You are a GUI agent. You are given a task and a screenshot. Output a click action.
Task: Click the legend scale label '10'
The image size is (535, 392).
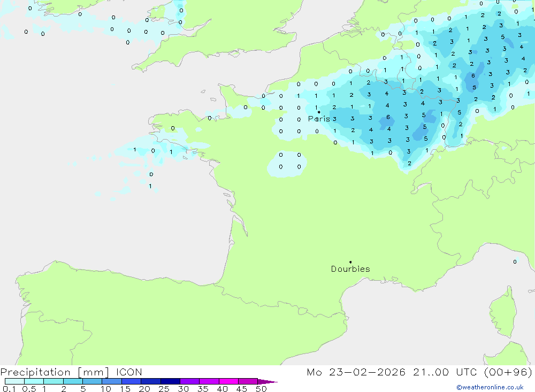[x=106, y=389]
